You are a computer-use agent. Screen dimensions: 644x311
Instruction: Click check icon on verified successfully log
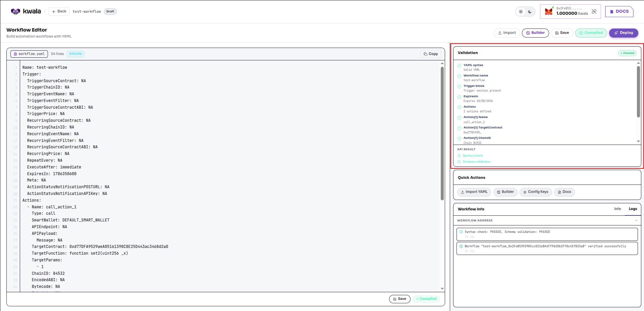click(x=461, y=246)
